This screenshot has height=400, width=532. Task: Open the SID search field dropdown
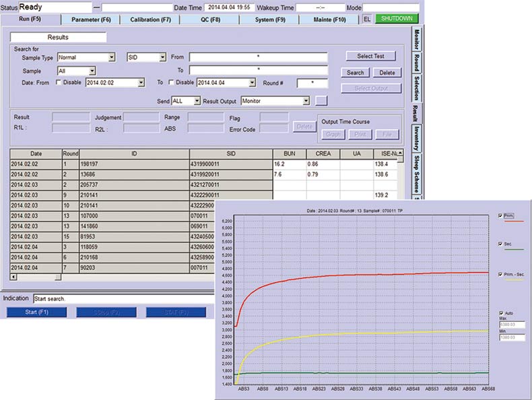(x=162, y=58)
